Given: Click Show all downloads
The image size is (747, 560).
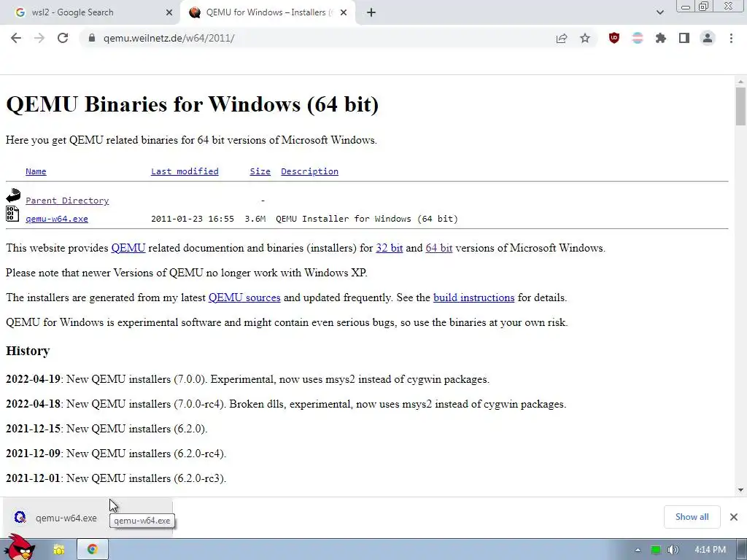Looking at the screenshot, I should (x=692, y=517).
